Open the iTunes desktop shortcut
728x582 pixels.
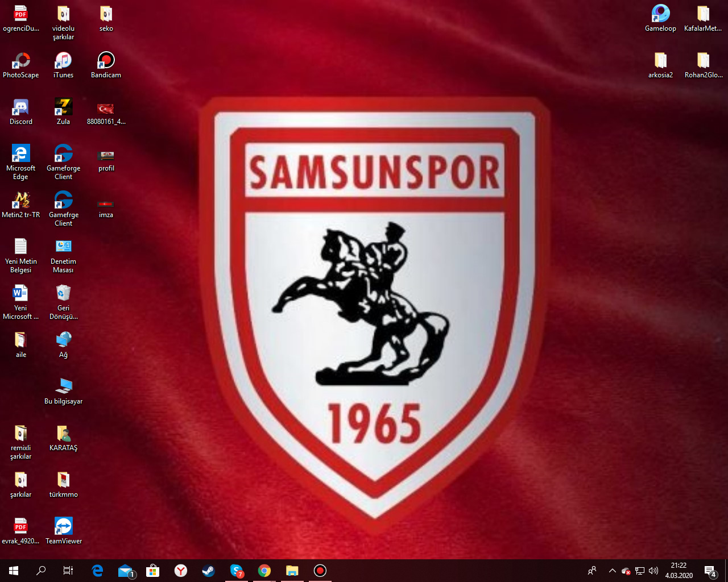tap(63, 65)
